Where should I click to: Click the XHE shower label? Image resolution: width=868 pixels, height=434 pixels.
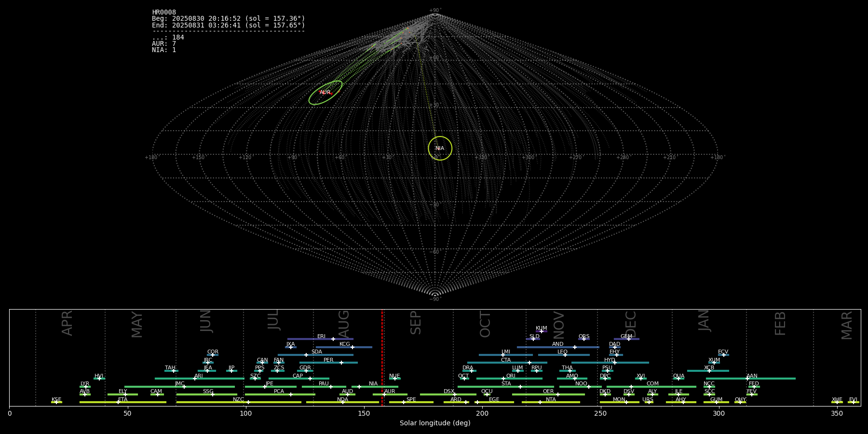(837, 400)
